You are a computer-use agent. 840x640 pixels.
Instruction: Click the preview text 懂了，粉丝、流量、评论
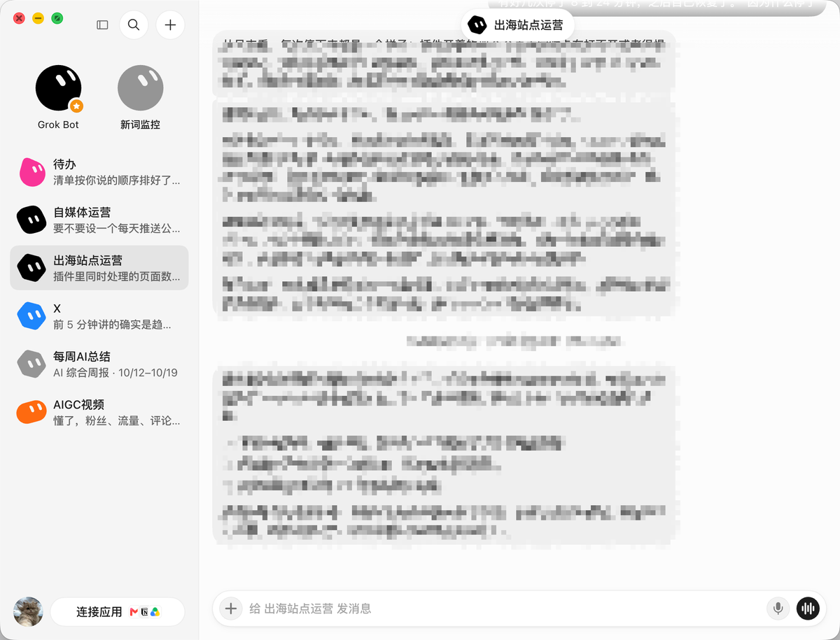click(x=117, y=421)
